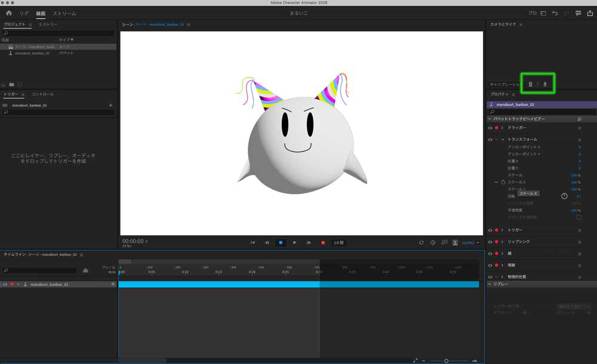Screen dimensions: 597x364
Task: Open the 119% zoom level dropdown
Action: 472,242
